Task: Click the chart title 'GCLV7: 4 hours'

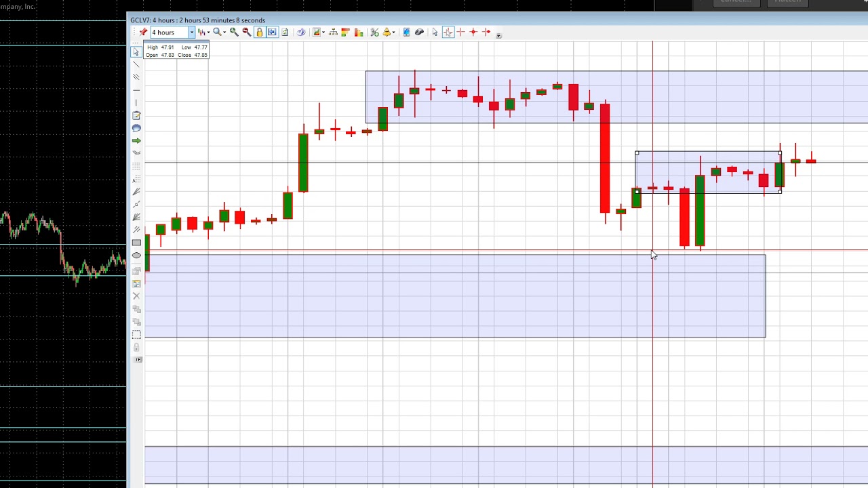Action: (153, 20)
